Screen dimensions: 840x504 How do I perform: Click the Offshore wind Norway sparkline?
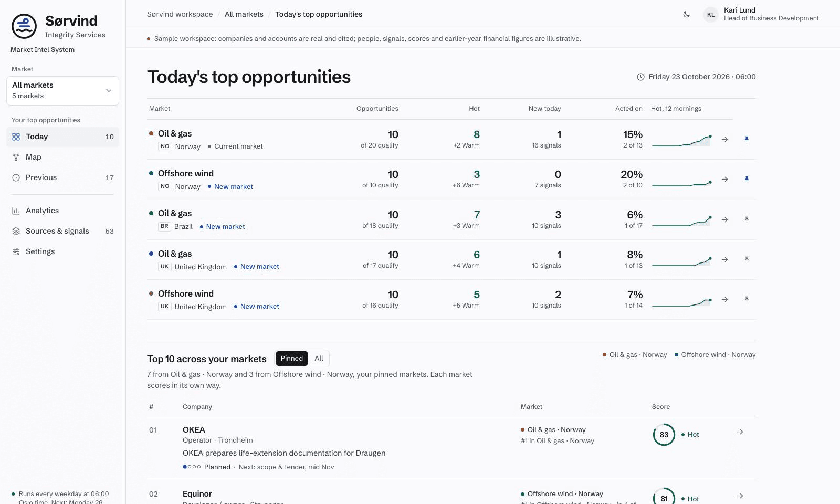point(681,183)
